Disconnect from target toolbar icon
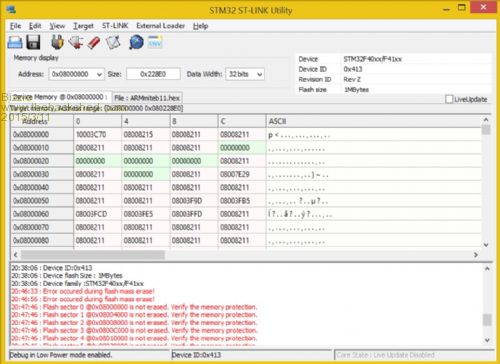 pos(76,42)
